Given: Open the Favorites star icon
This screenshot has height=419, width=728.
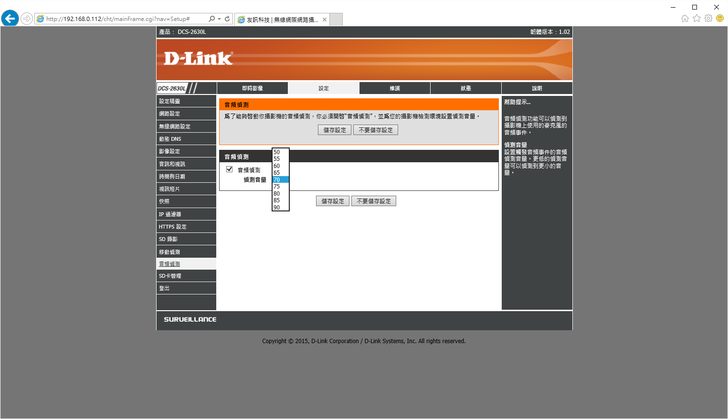Looking at the screenshot, I should (696, 19).
